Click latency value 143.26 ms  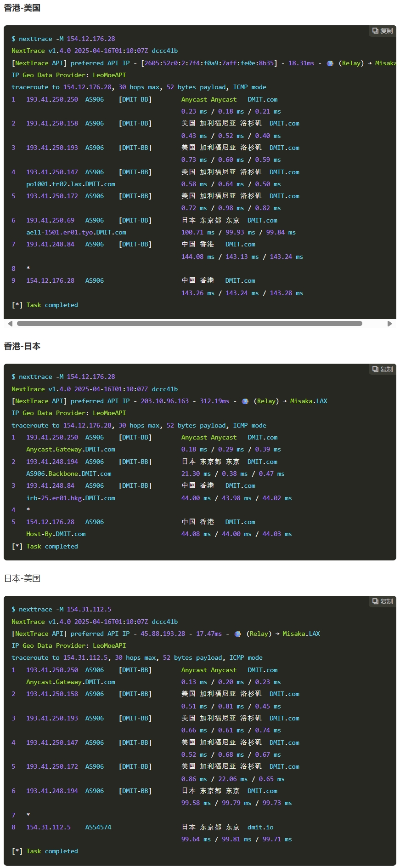(x=198, y=293)
